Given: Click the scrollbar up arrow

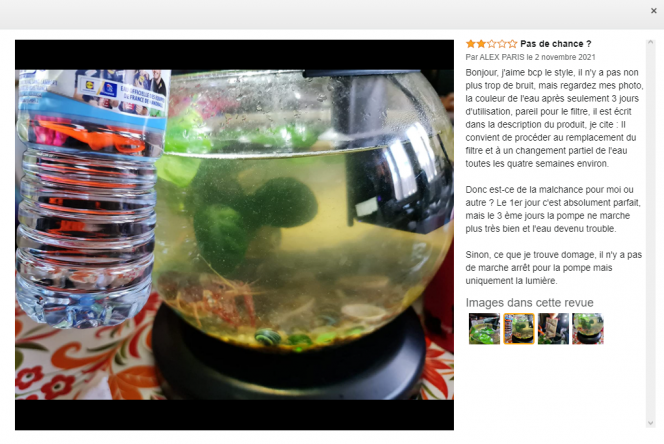Looking at the screenshot, I should [x=650, y=43].
